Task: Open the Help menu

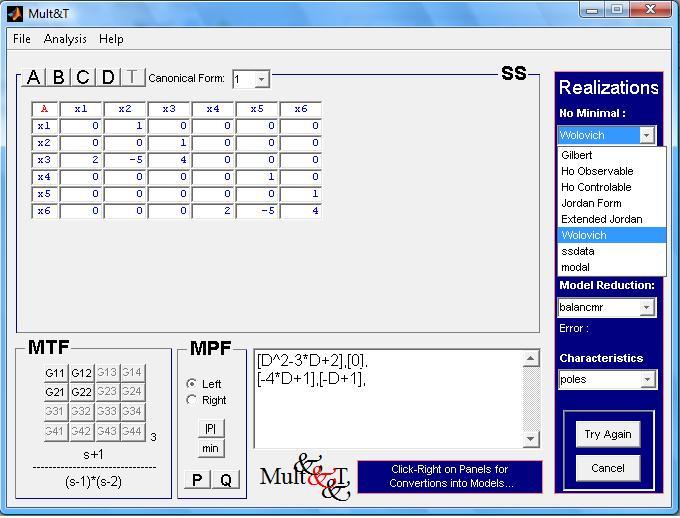Action: [x=111, y=39]
